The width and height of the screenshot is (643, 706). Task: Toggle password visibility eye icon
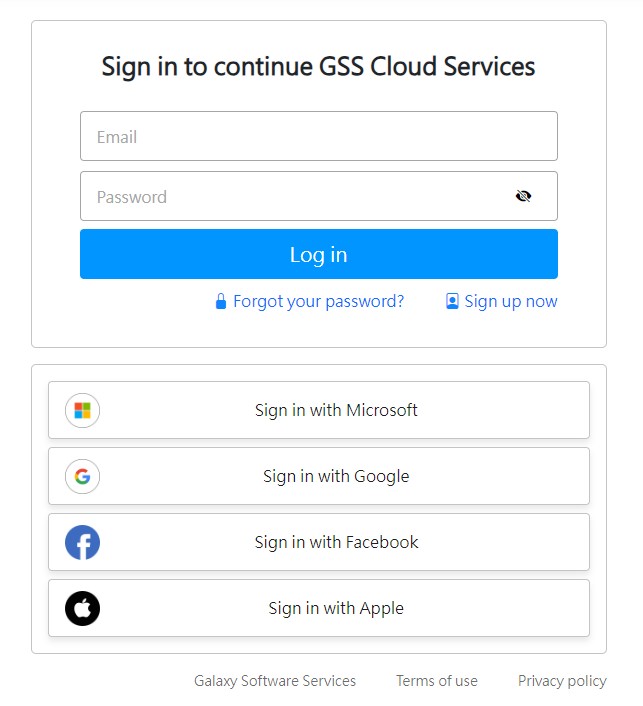coord(523,196)
